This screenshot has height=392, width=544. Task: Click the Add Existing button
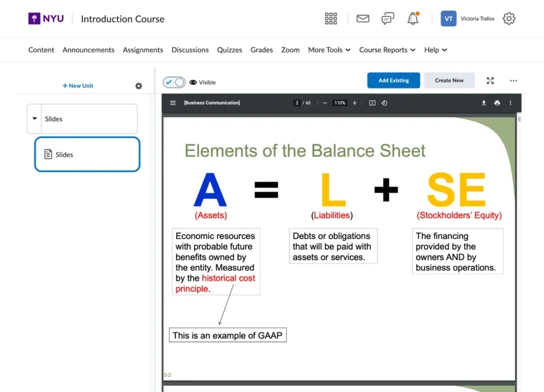coord(394,80)
